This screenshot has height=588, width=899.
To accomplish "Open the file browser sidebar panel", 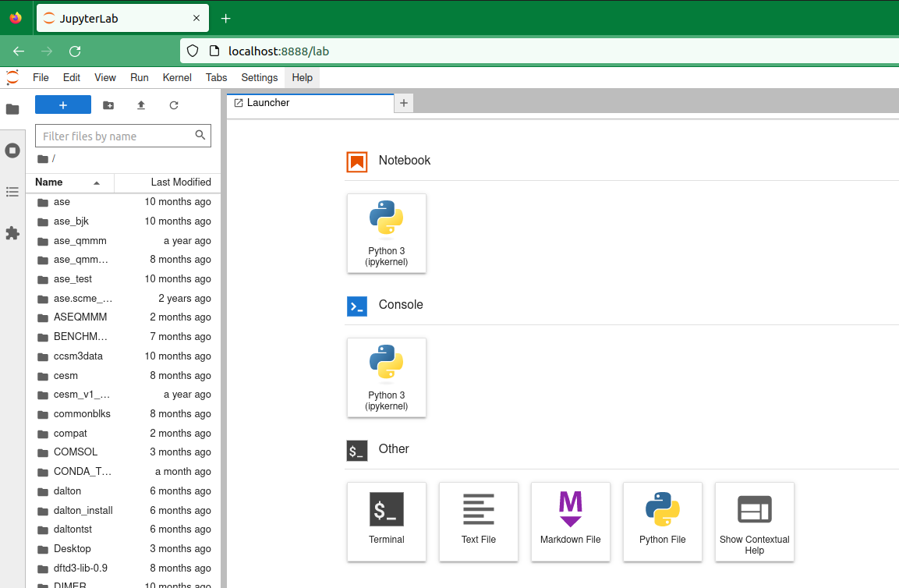I will (x=12, y=109).
